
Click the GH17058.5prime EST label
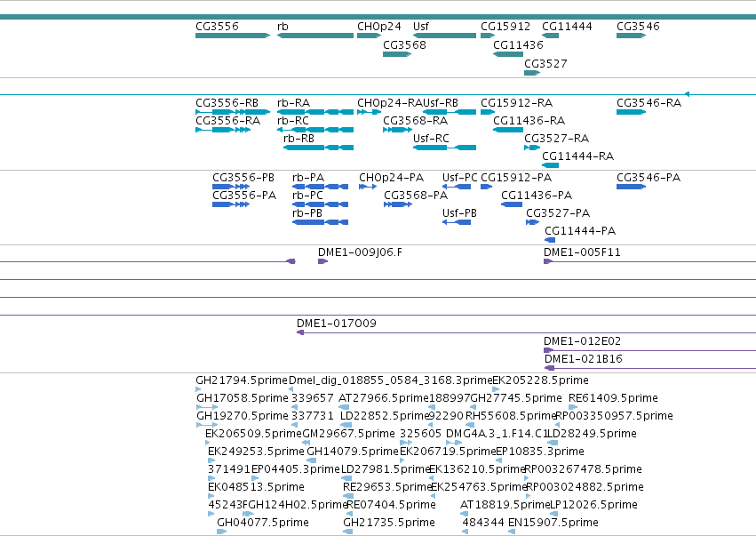coord(243,398)
